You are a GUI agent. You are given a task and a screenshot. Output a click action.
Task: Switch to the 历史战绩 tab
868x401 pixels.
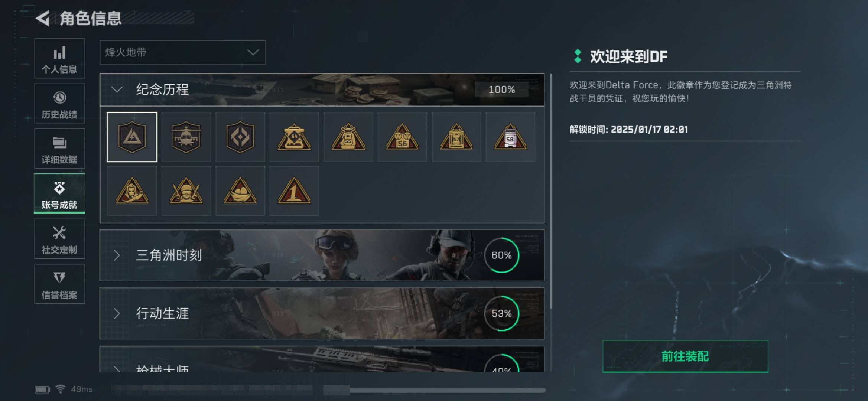59,104
